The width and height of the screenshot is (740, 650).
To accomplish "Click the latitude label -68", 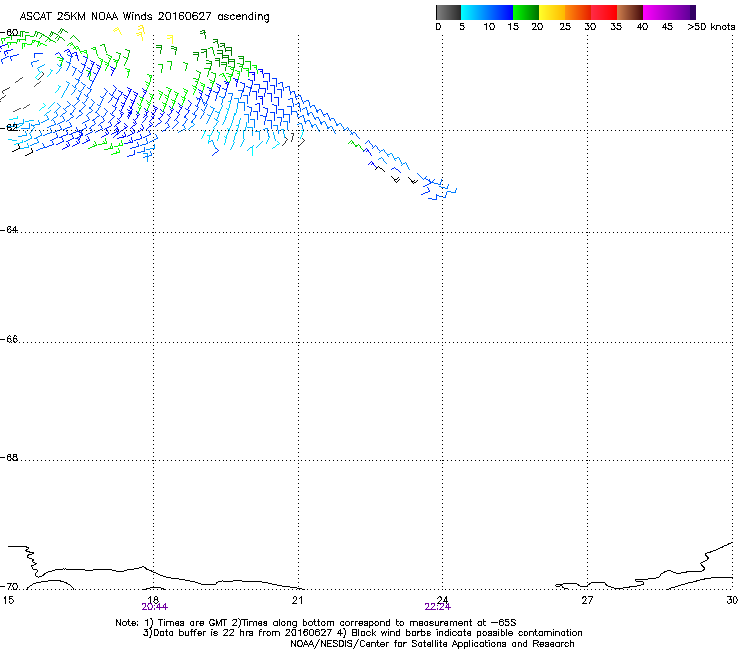I will coord(9,458).
